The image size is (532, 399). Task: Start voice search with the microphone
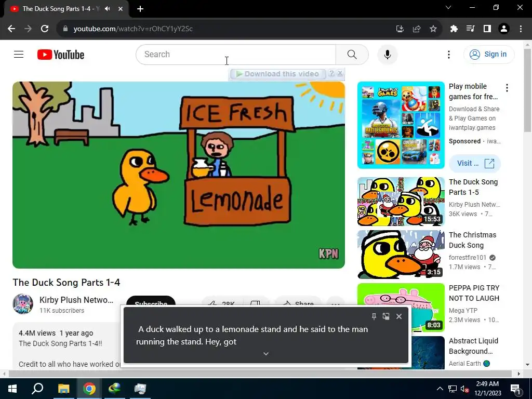click(388, 54)
